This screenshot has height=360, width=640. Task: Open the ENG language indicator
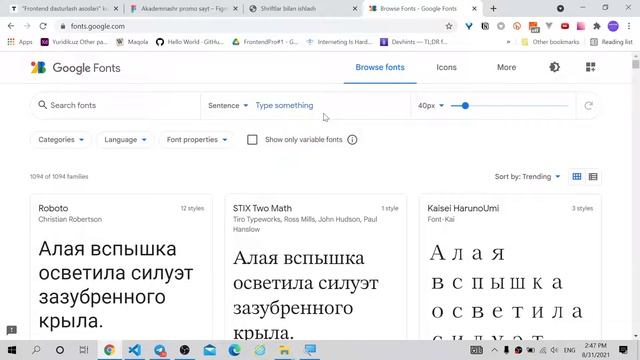569,350
